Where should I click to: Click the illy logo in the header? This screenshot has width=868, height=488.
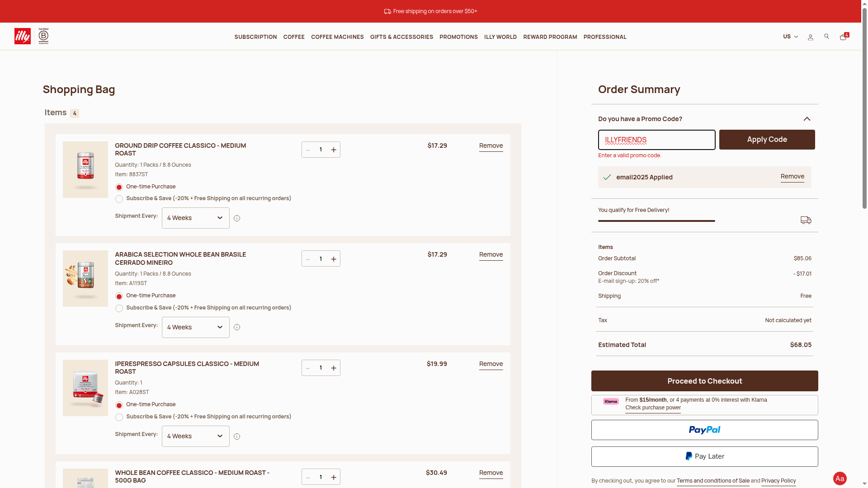click(x=23, y=36)
